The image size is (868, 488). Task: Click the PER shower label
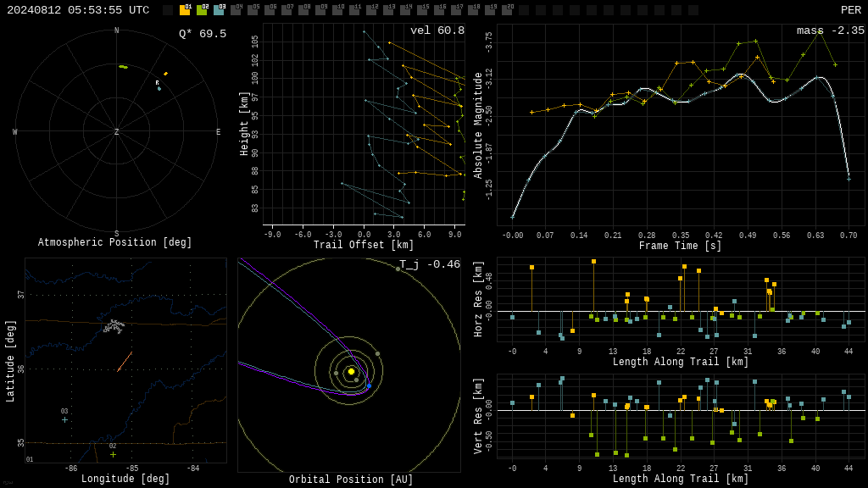pos(851,10)
